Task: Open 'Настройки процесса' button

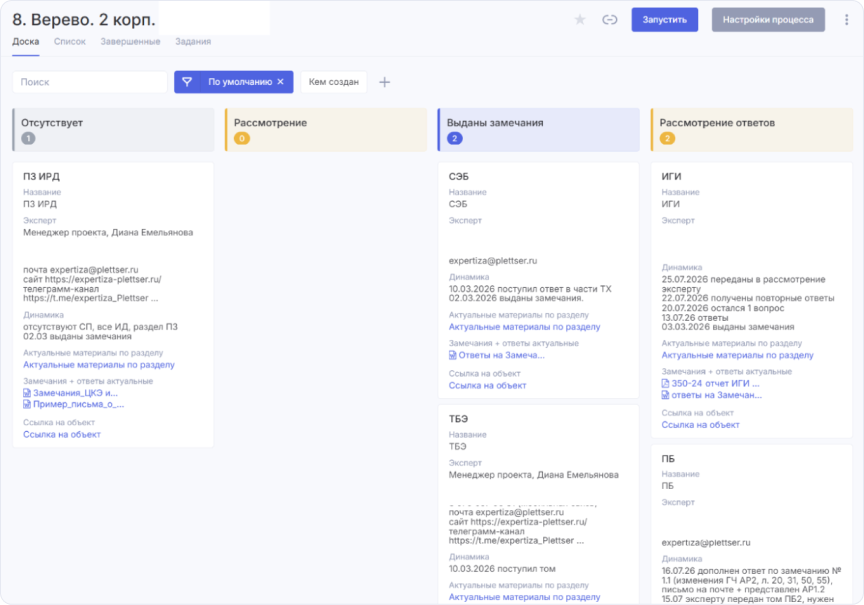Action: tap(768, 20)
